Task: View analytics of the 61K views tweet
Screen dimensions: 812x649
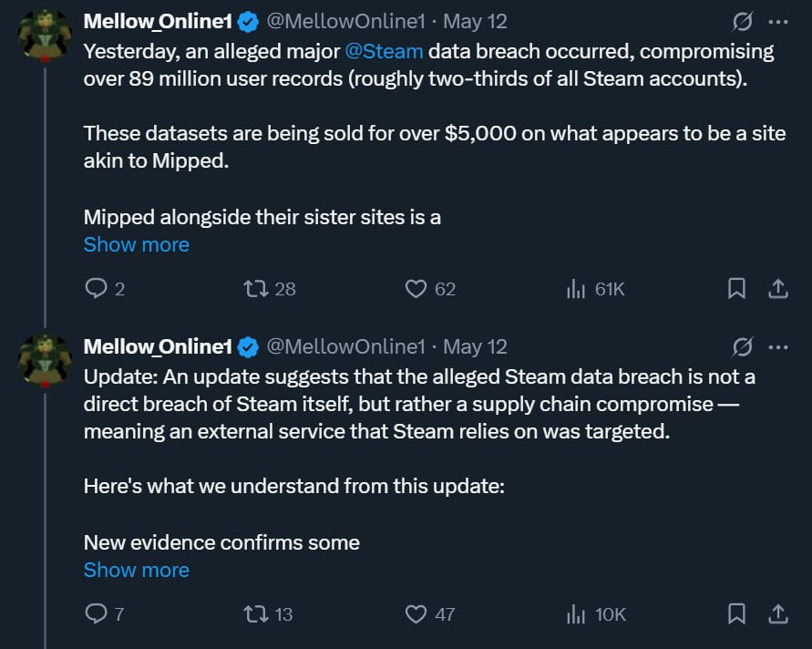Action: pos(576,289)
